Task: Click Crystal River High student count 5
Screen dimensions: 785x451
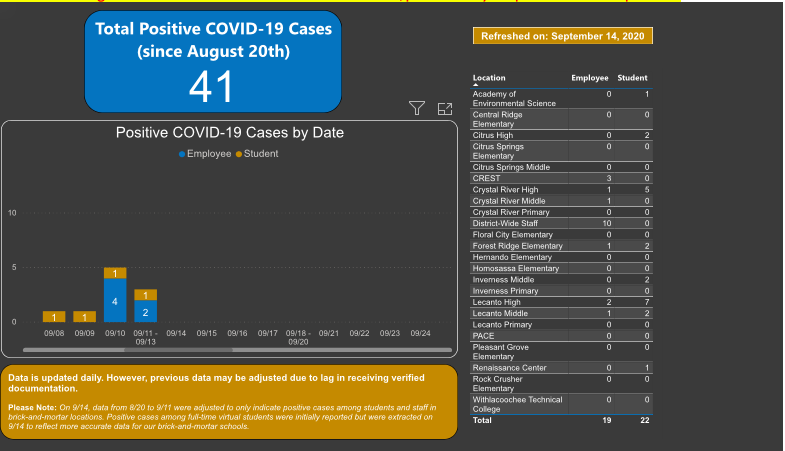Action: pyautogui.click(x=647, y=190)
